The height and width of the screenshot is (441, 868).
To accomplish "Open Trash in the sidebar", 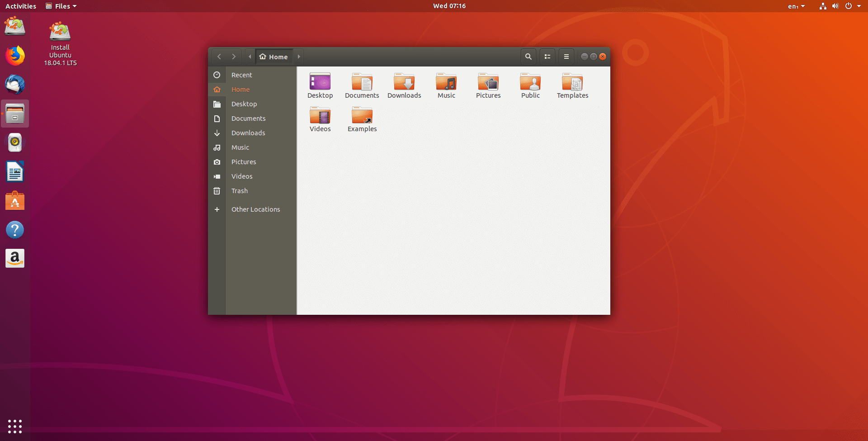I will 252,191.
